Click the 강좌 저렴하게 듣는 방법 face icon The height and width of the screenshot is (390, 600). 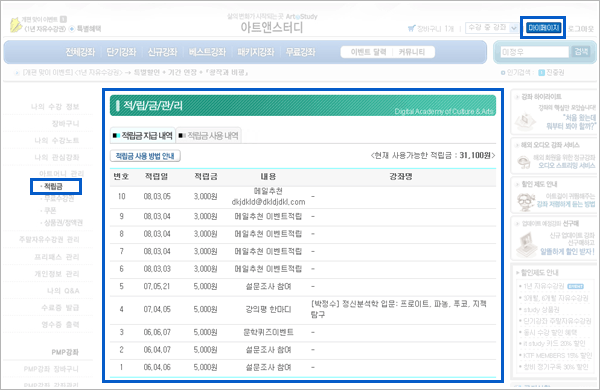(526, 201)
